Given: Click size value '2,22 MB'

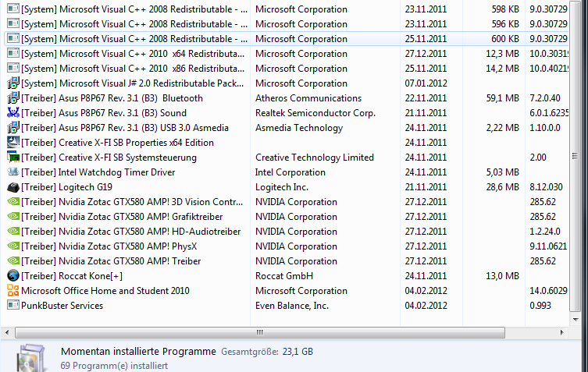Looking at the screenshot, I should (503, 128).
